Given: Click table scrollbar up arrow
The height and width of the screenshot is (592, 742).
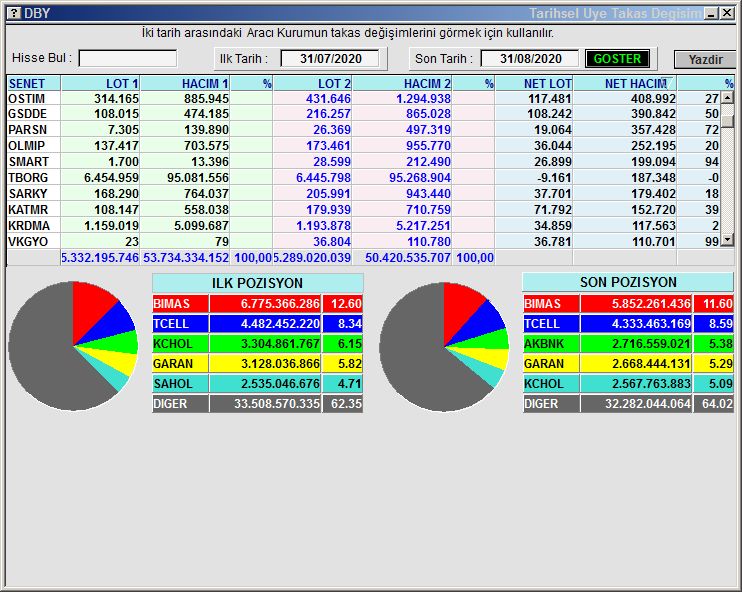Looking at the screenshot, I should tap(727, 98).
